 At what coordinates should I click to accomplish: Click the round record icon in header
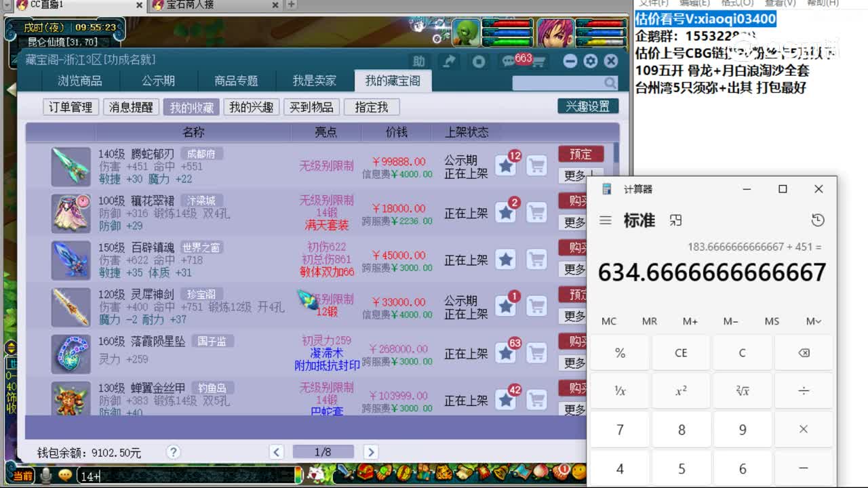tap(479, 62)
